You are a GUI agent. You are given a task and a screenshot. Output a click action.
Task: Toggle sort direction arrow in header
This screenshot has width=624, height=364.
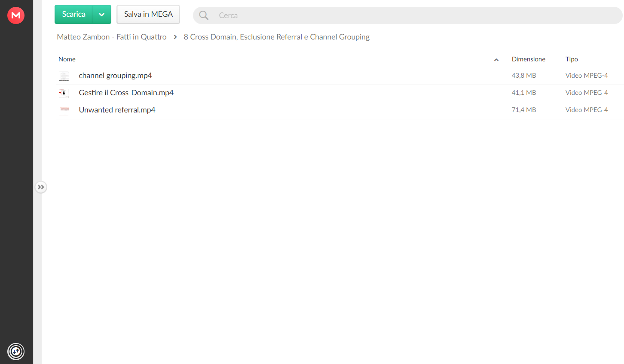click(x=496, y=60)
